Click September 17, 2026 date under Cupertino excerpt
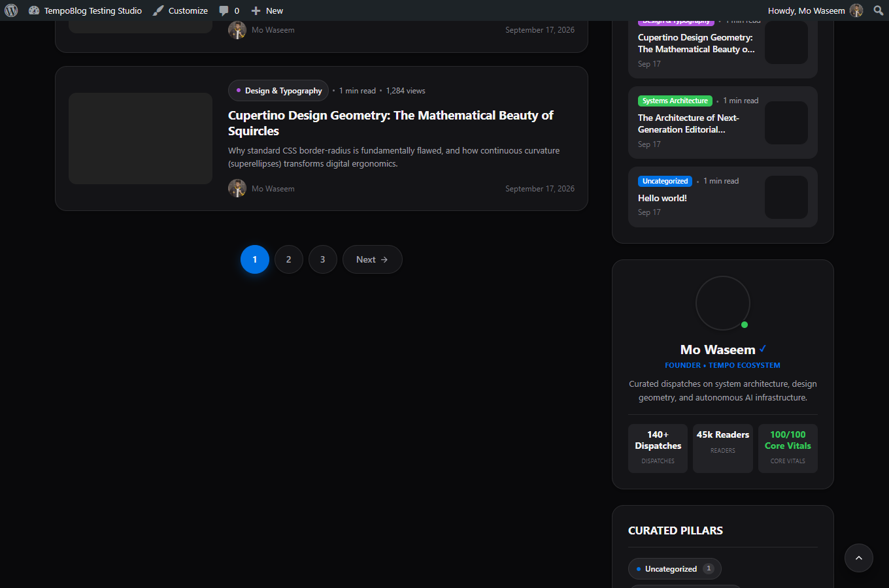The image size is (889, 588). tap(540, 189)
